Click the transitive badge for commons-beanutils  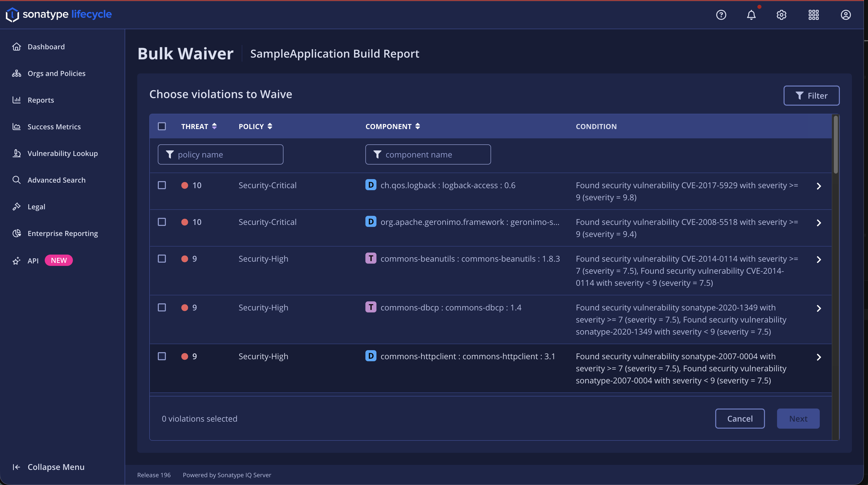pyautogui.click(x=371, y=258)
